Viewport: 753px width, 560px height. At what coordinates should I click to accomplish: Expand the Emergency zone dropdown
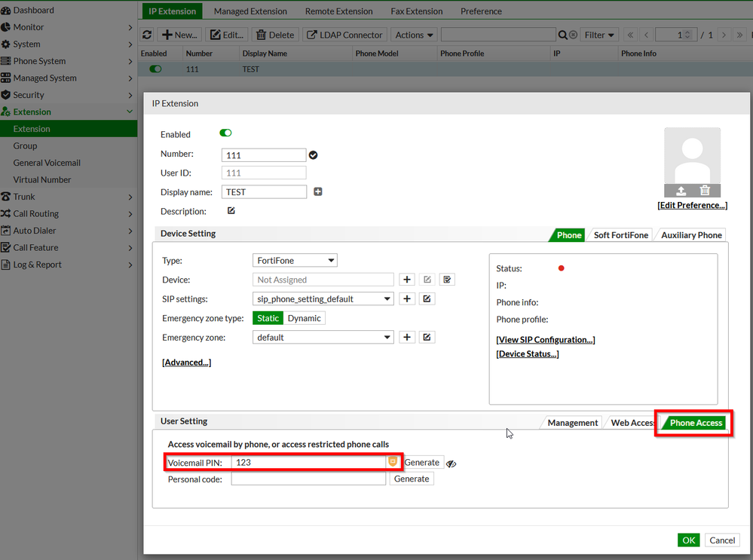323,338
